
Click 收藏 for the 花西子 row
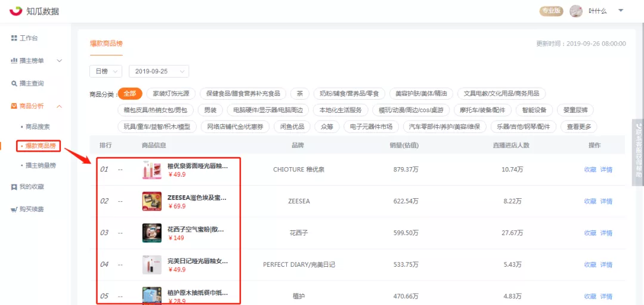click(x=590, y=233)
